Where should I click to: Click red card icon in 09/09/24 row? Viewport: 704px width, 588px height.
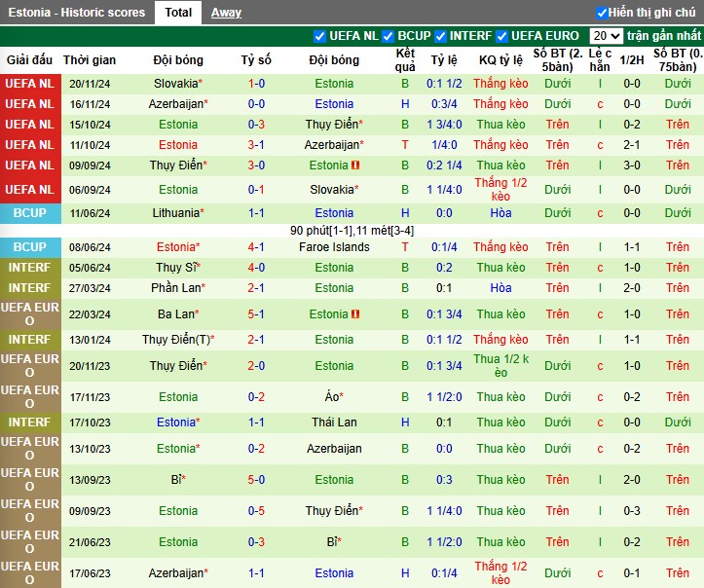click(355, 165)
